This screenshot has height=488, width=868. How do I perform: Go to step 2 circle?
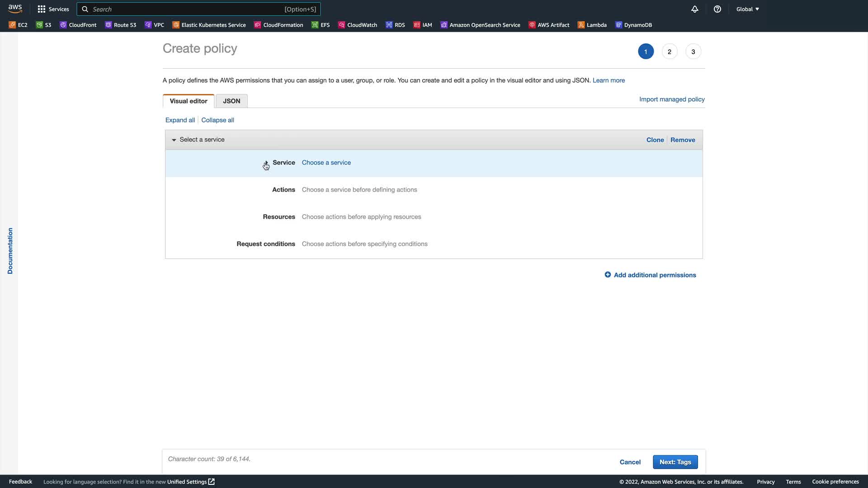[x=670, y=52]
